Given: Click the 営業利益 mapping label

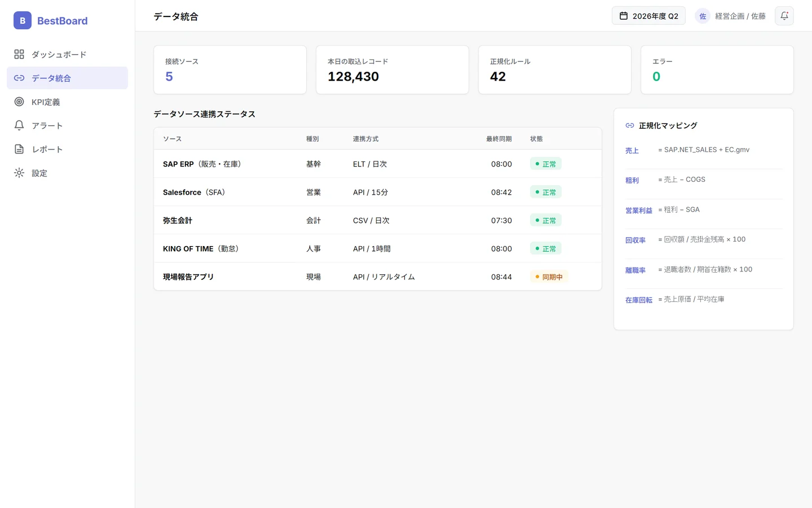Looking at the screenshot, I should pos(639,211).
